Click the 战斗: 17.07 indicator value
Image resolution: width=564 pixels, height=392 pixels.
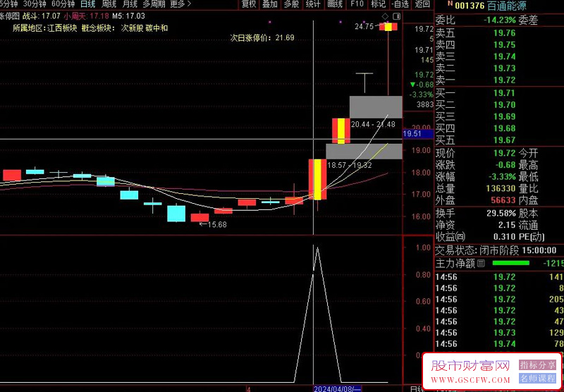(x=41, y=16)
